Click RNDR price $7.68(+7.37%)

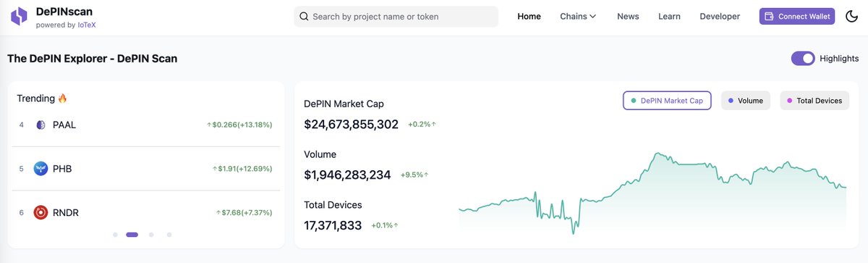point(244,212)
